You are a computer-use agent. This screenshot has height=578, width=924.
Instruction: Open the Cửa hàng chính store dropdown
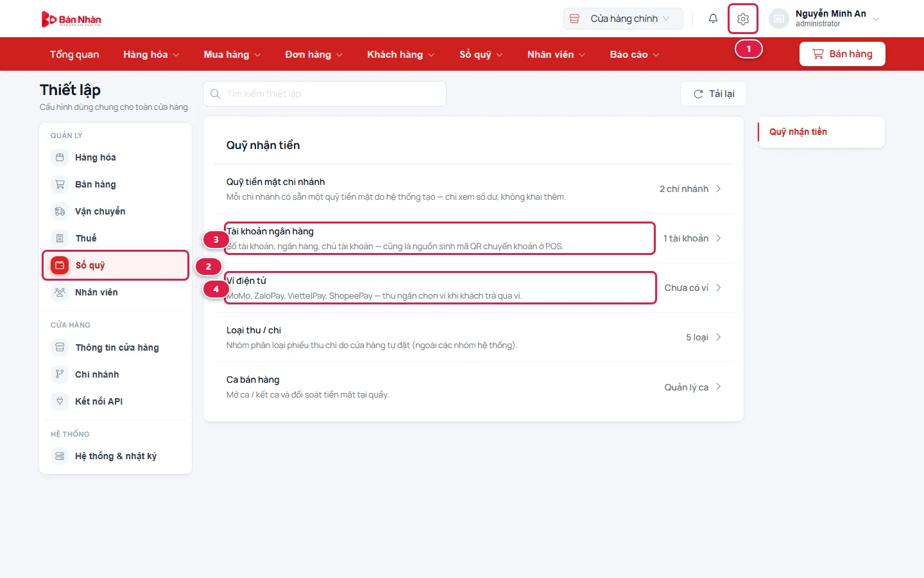623,19
